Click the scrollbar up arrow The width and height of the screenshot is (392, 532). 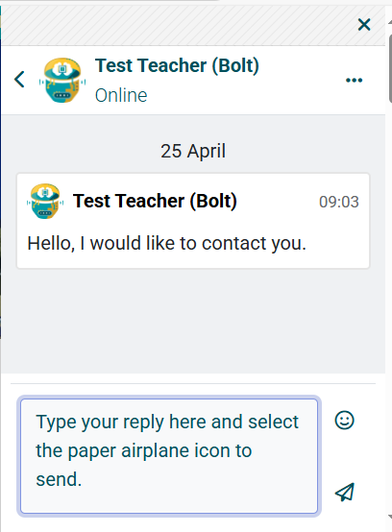tap(390, 22)
